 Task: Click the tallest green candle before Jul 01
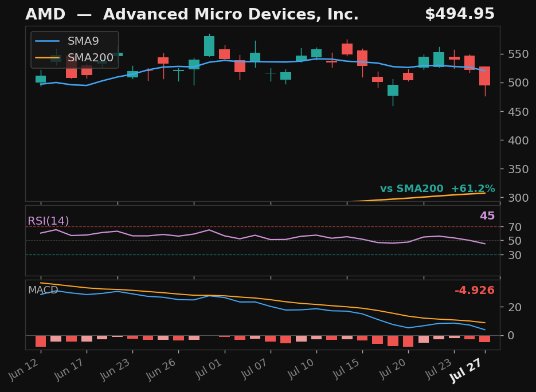tap(209, 46)
